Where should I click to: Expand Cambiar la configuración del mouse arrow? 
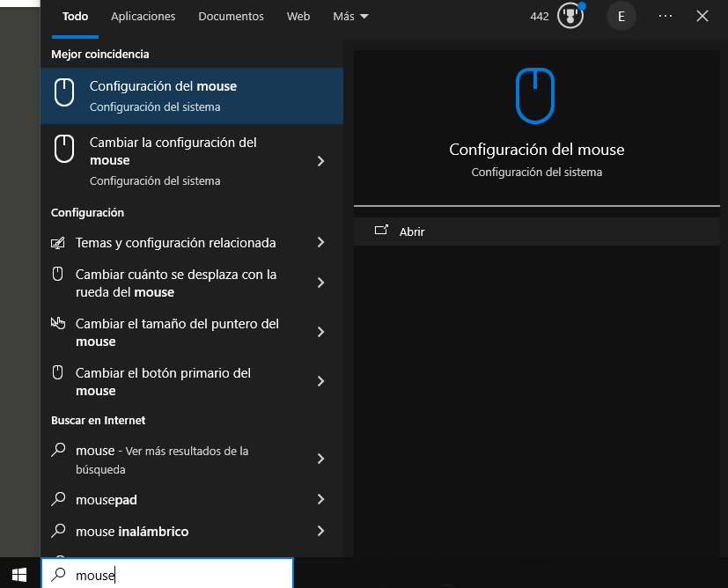(320, 161)
